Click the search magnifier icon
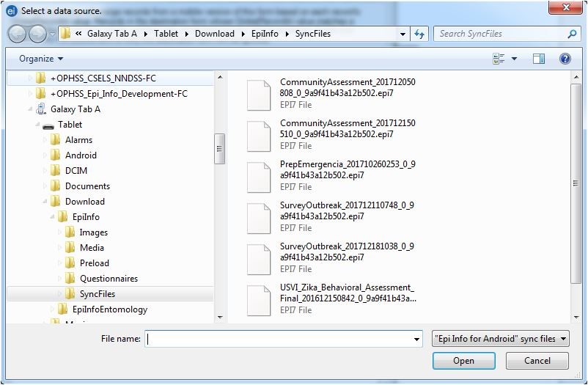The image size is (588, 385). (572, 34)
